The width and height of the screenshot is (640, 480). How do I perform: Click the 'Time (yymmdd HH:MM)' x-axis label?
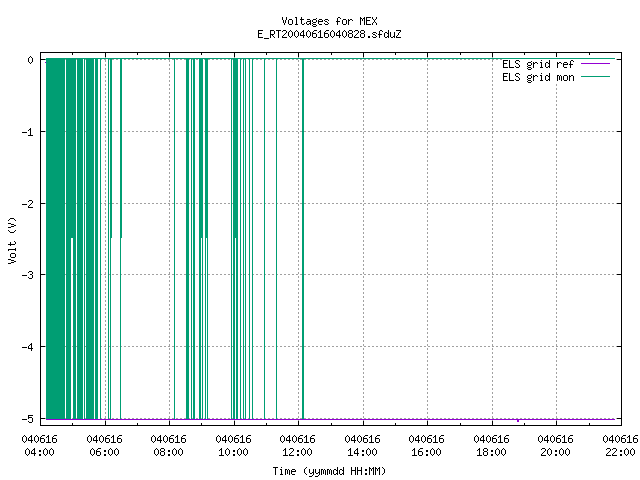pos(329,471)
